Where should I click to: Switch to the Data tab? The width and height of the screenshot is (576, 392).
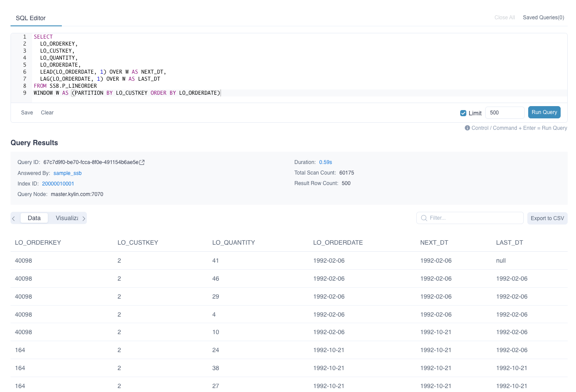34,218
